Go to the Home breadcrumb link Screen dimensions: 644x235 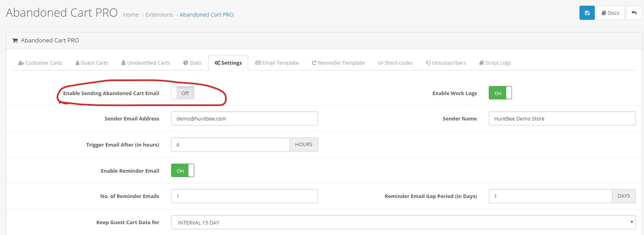(131, 15)
